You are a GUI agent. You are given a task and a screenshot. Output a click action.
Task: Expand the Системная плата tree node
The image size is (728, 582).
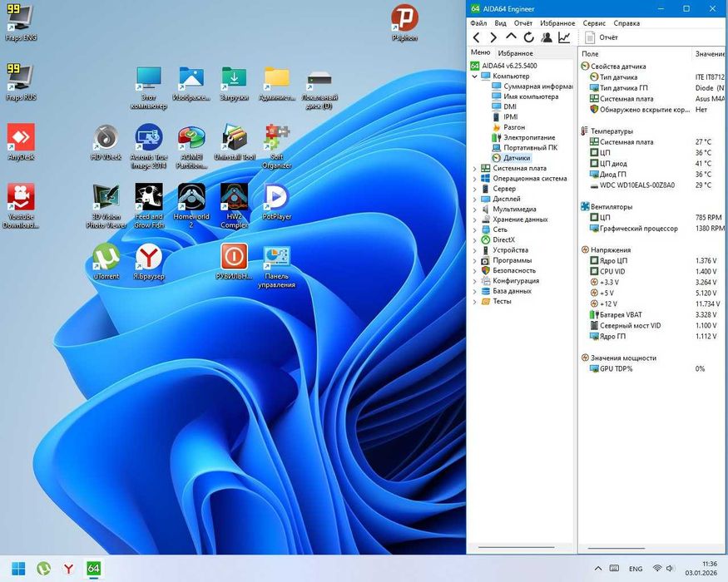[475, 168]
